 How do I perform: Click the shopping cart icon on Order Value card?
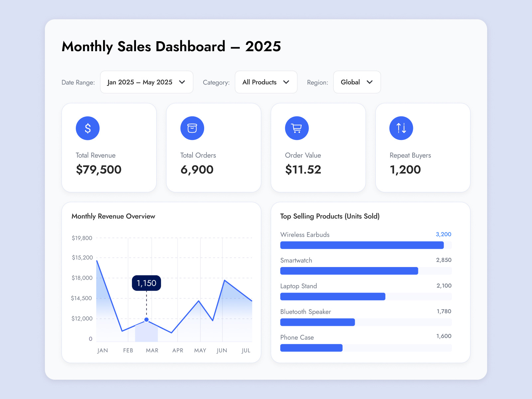click(297, 128)
